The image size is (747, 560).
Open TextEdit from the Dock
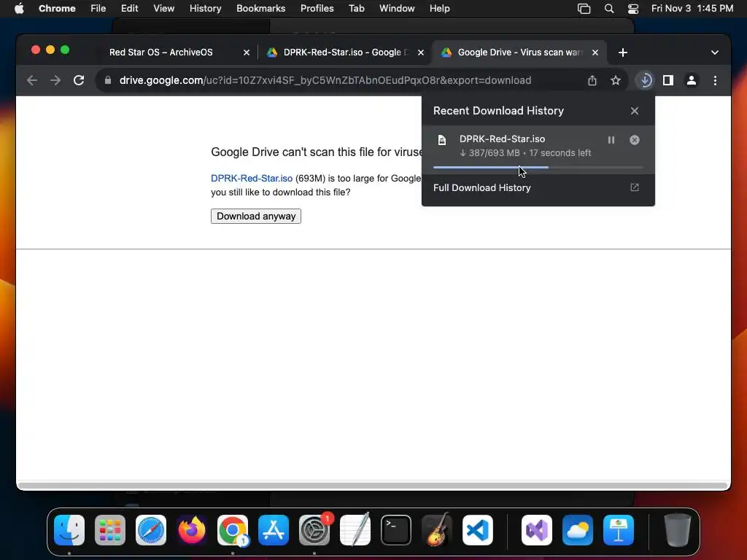(355, 530)
